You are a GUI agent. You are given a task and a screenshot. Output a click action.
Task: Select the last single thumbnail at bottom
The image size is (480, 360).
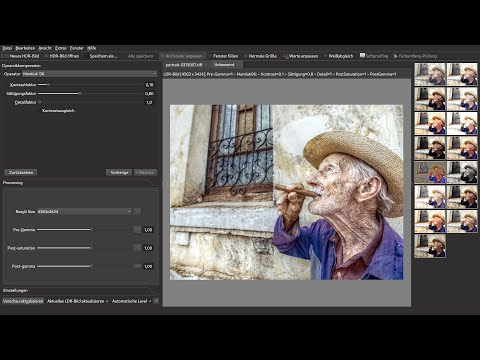pyautogui.click(x=430, y=246)
